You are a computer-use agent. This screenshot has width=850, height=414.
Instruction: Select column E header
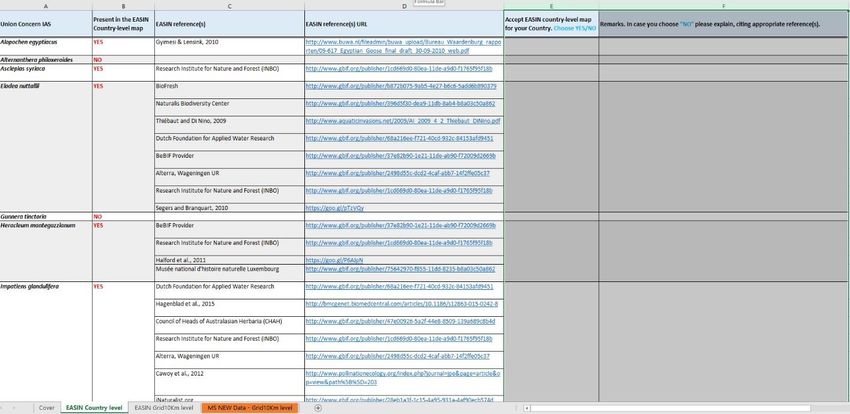[549, 6]
